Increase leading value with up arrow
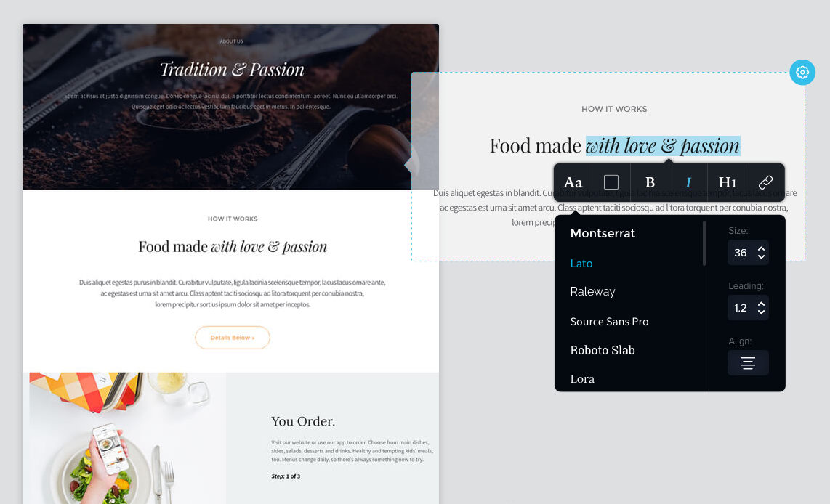Image resolution: width=830 pixels, height=504 pixels. tap(761, 304)
